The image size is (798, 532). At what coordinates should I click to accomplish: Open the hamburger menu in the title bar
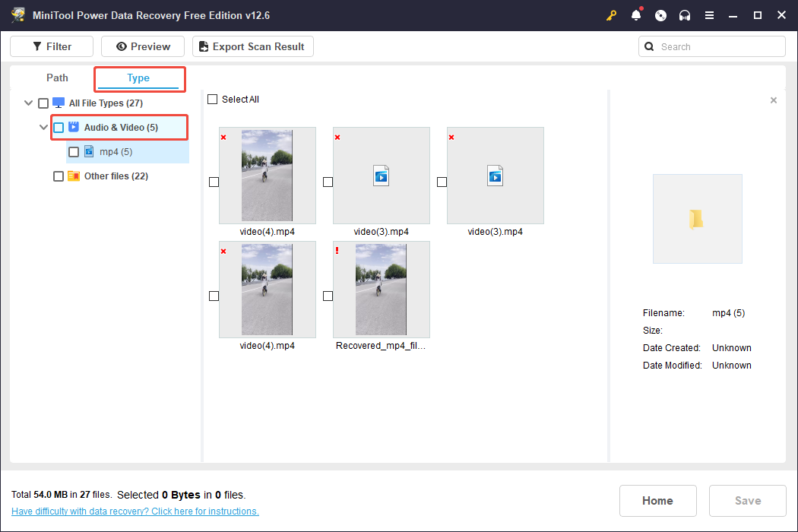pos(709,15)
